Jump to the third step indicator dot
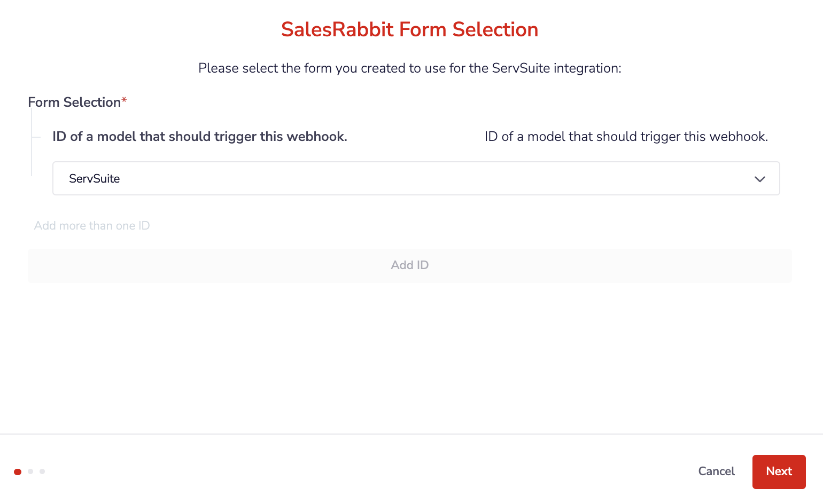This screenshot has width=823, height=504. pos(42,471)
